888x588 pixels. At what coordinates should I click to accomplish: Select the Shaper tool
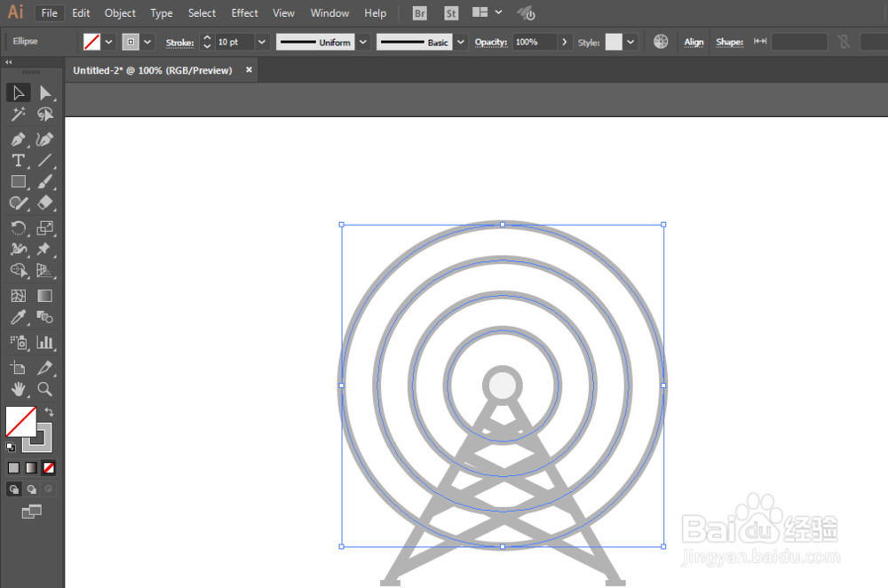tap(18, 203)
